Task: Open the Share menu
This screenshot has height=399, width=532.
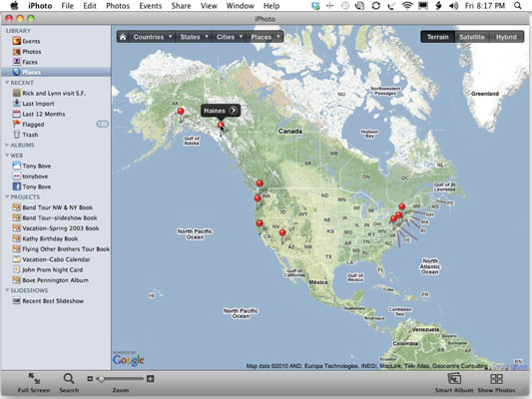Action: 181,6
